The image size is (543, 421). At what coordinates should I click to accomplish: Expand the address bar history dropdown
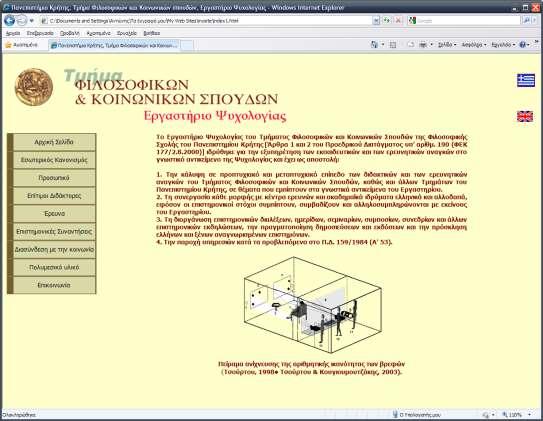(376, 21)
